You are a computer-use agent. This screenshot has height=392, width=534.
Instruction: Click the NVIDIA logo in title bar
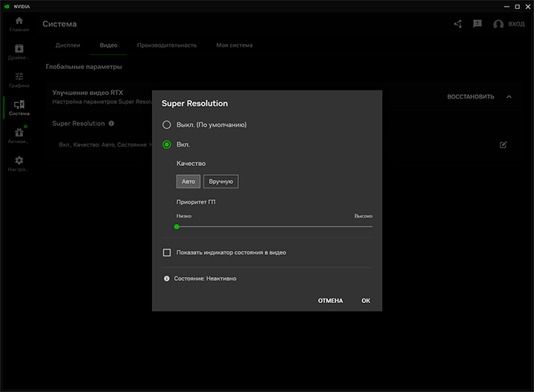[7, 7]
